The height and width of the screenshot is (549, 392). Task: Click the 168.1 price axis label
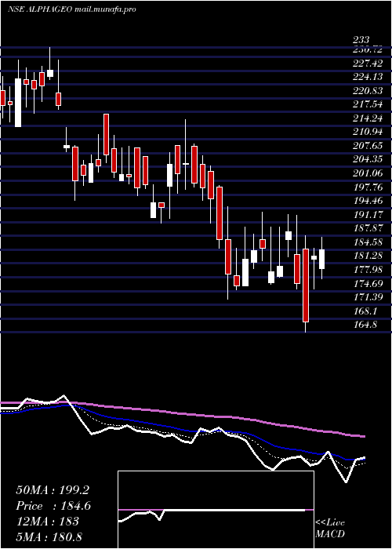[x=366, y=311]
